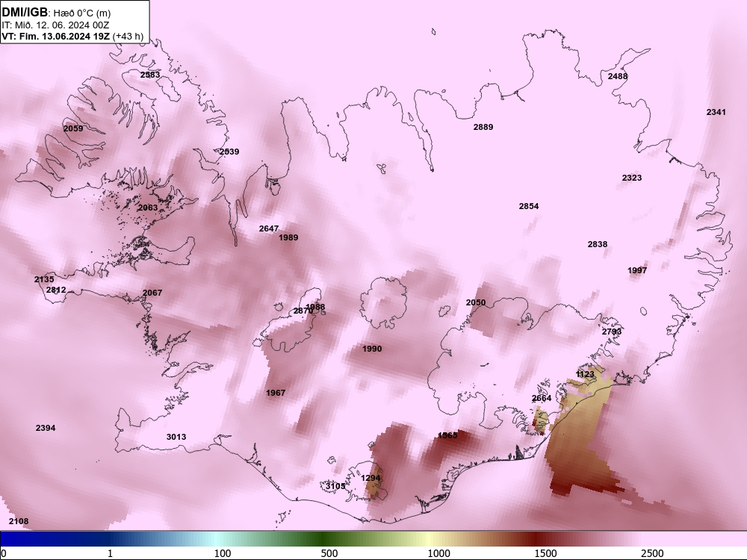Viewport: 747px width, 560px height.
Task: Click the map value 1967
Action: pos(276,393)
